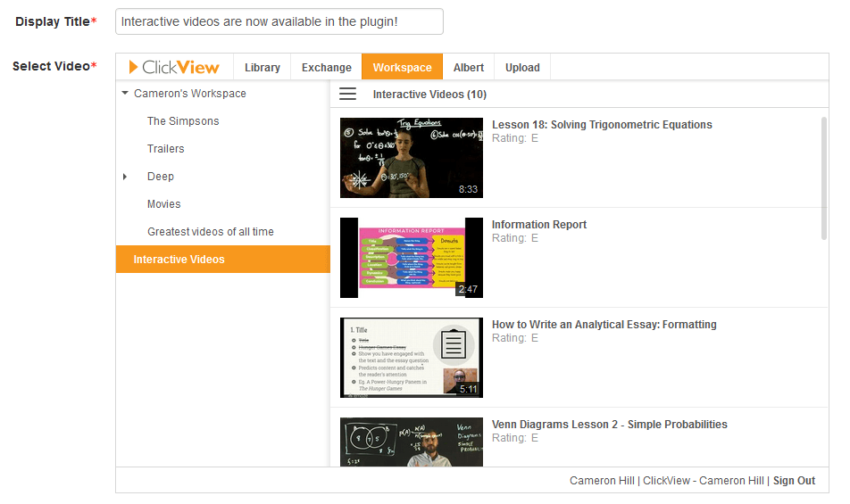Click the video list vertical scrollbar

pyautogui.click(x=823, y=178)
